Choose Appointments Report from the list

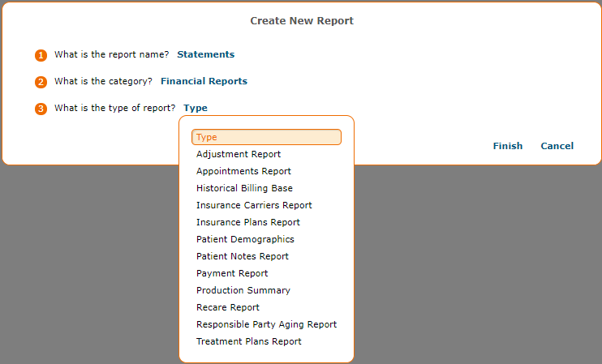(243, 171)
